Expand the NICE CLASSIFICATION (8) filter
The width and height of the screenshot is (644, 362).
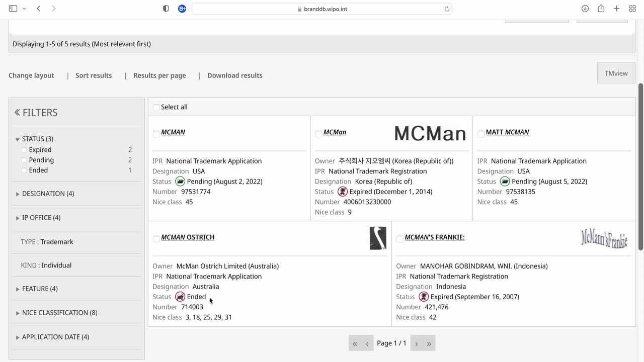click(x=56, y=313)
